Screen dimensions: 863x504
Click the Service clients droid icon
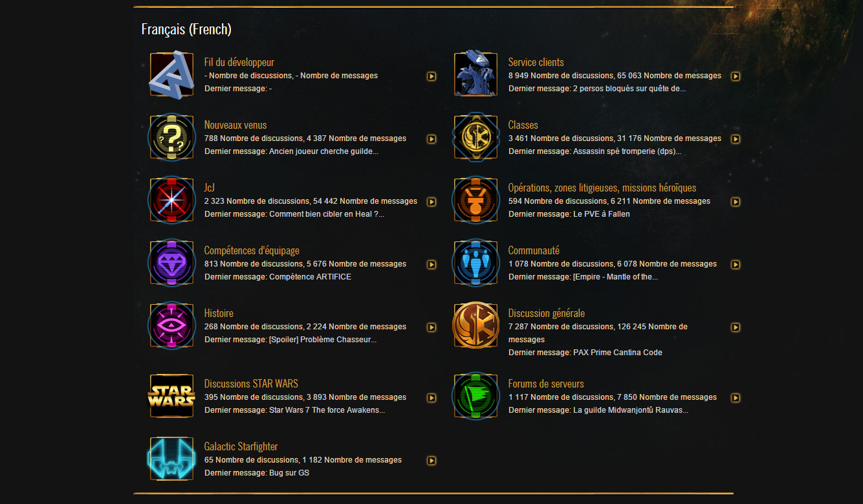tap(475, 72)
